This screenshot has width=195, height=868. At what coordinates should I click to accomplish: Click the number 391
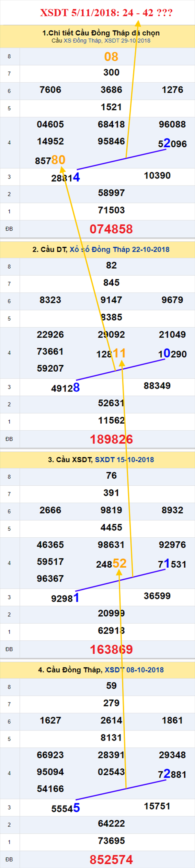tap(111, 493)
